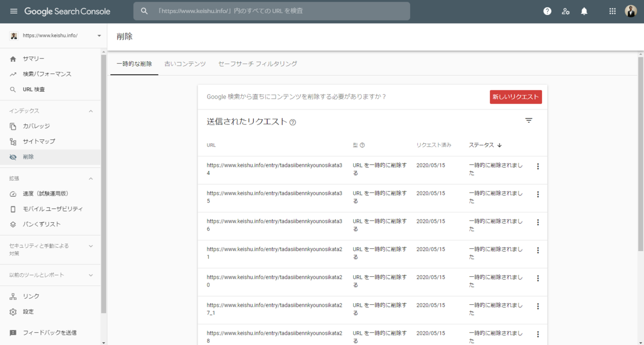Click the 新しいリクエスト button
This screenshot has height=345, width=644.
(516, 97)
